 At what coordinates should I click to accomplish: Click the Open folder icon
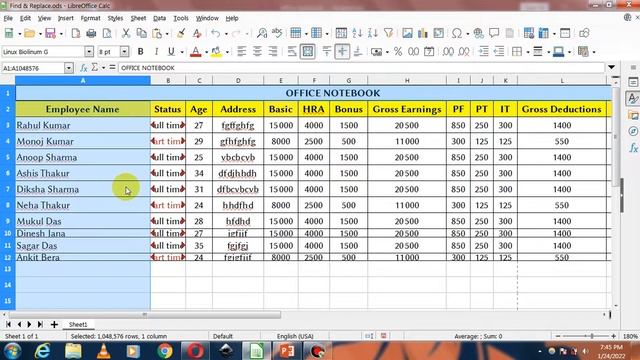pyautogui.click(x=29, y=33)
